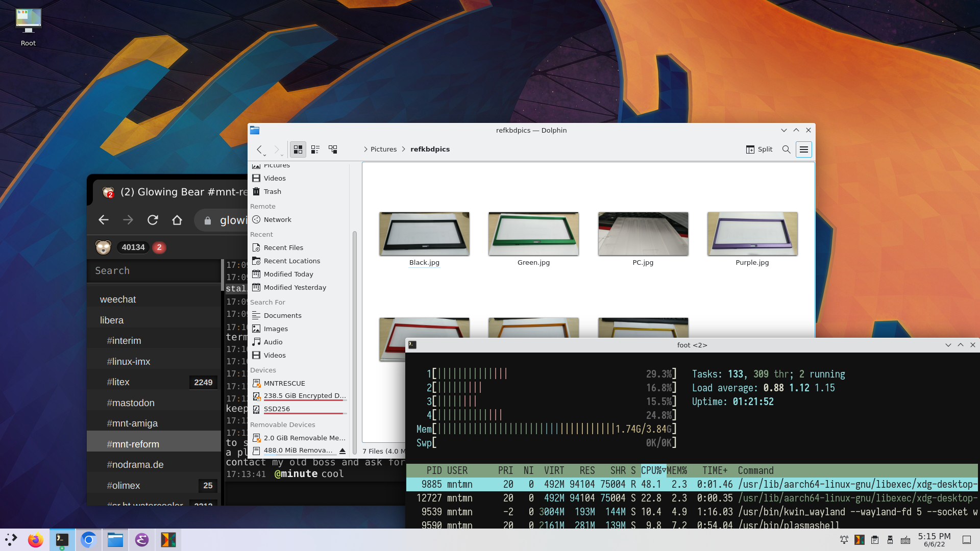
Task: Expand the breadcrumb arrow after Pictures
Action: click(404, 149)
